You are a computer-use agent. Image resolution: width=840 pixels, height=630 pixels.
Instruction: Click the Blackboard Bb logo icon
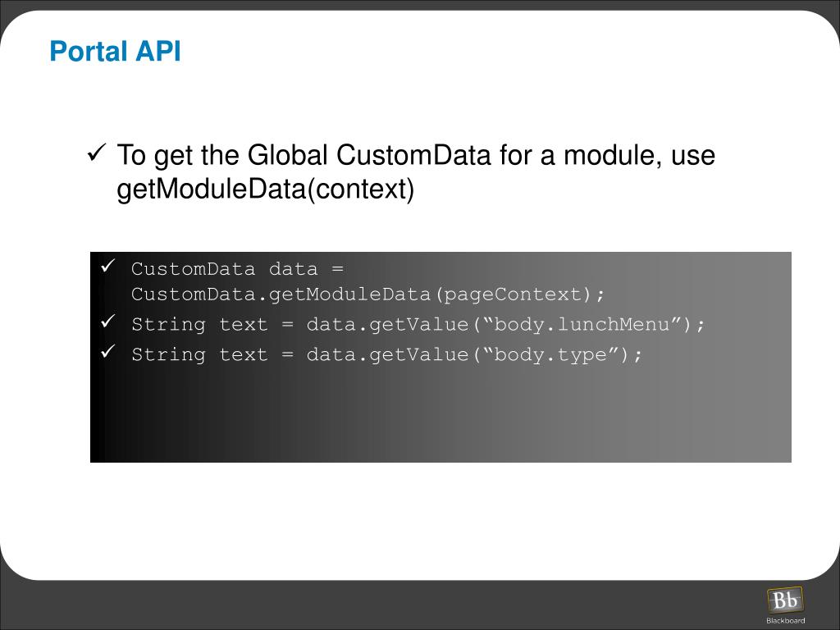click(785, 600)
